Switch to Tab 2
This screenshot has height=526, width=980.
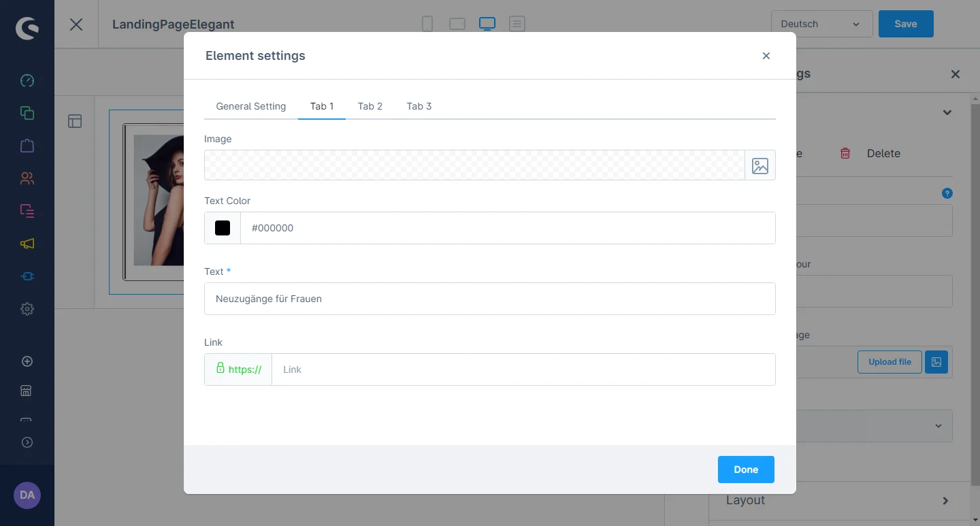click(x=370, y=106)
